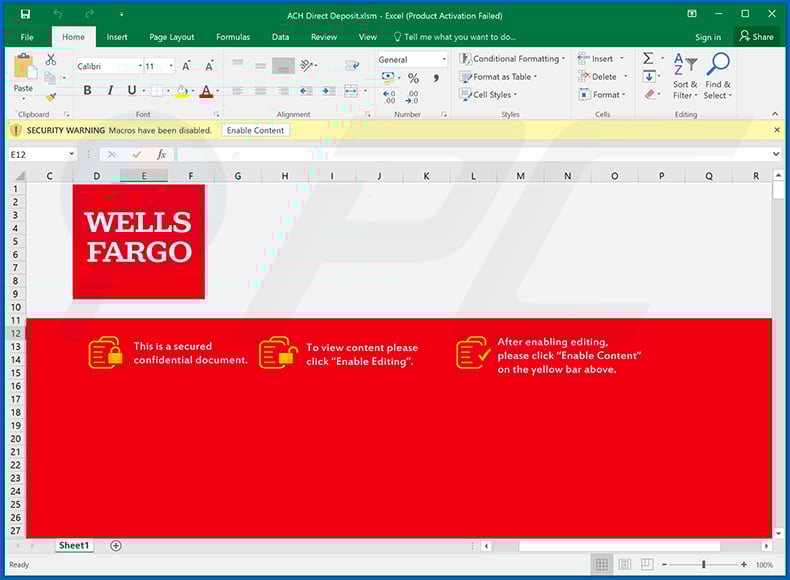
Task: Click Enable Content on warning bar
Action: [x=255, y=130]
